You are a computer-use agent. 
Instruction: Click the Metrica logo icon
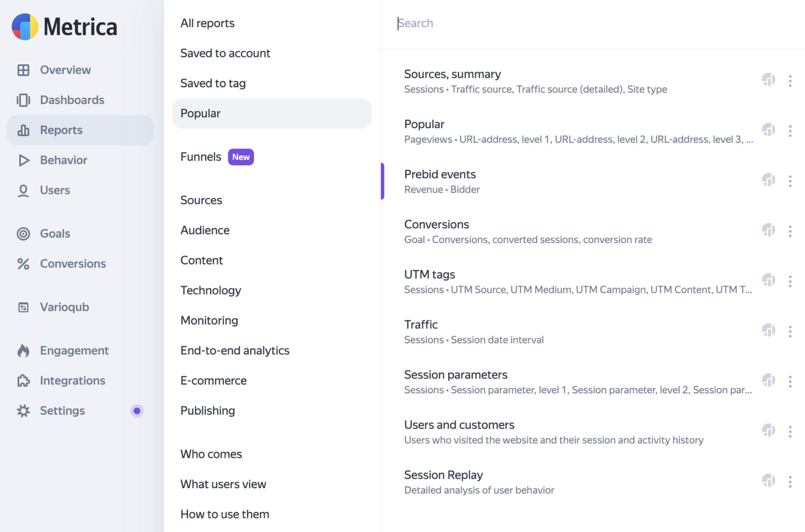[x=25, y=27]
